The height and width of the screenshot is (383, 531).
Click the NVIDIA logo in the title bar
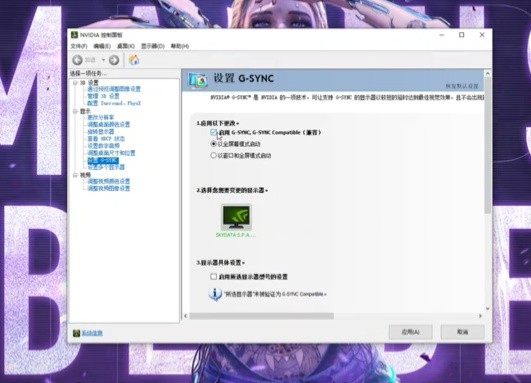coord(75,35)
